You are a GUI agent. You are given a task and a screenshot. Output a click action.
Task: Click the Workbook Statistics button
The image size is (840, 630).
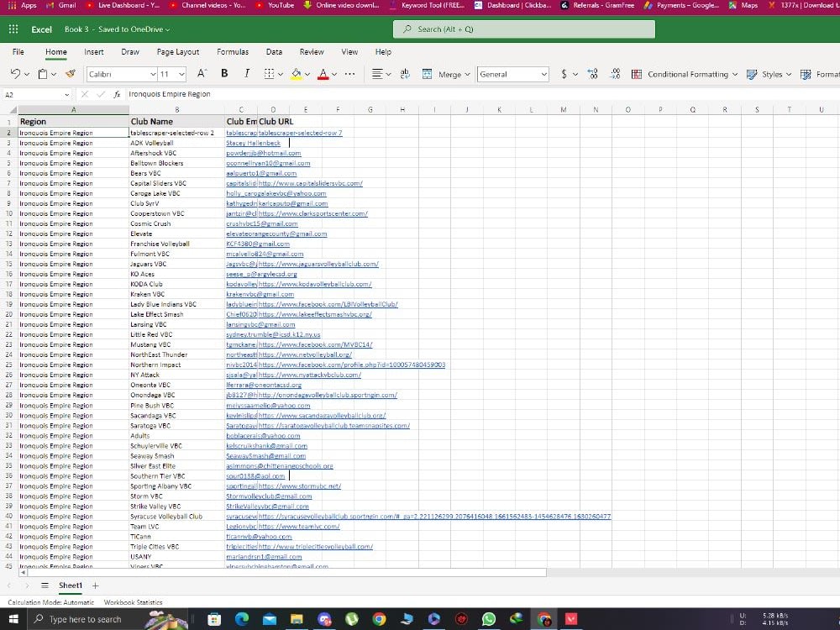133,602
